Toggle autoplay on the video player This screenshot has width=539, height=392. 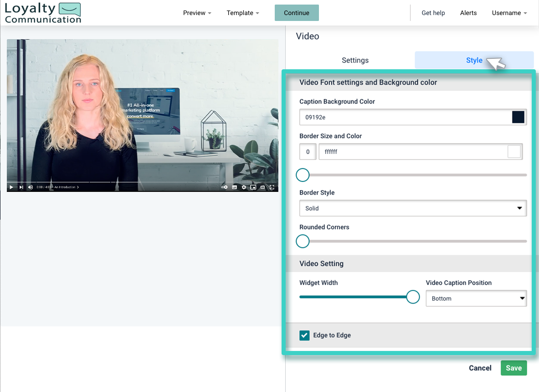tap(224, 187)
